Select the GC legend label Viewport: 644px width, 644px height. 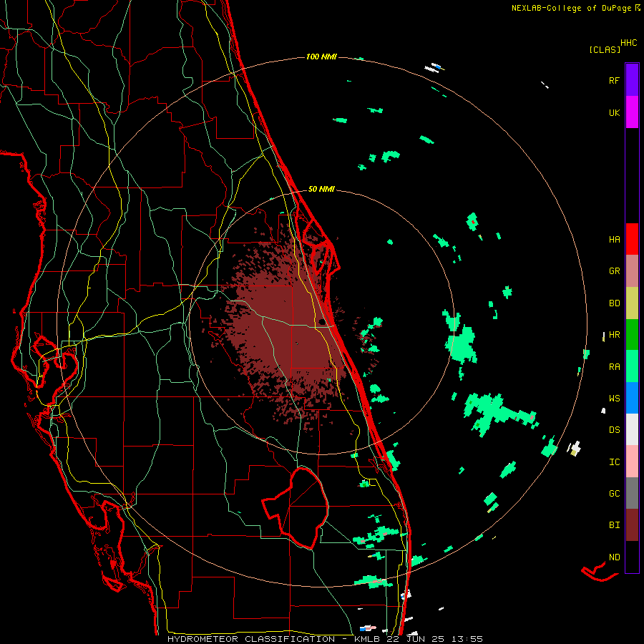point(614,494)
